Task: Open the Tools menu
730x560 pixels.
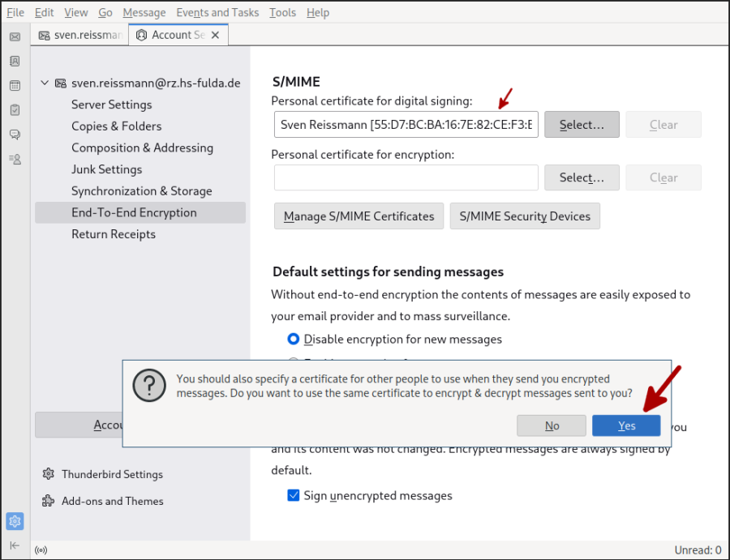Action: (281, 12)
